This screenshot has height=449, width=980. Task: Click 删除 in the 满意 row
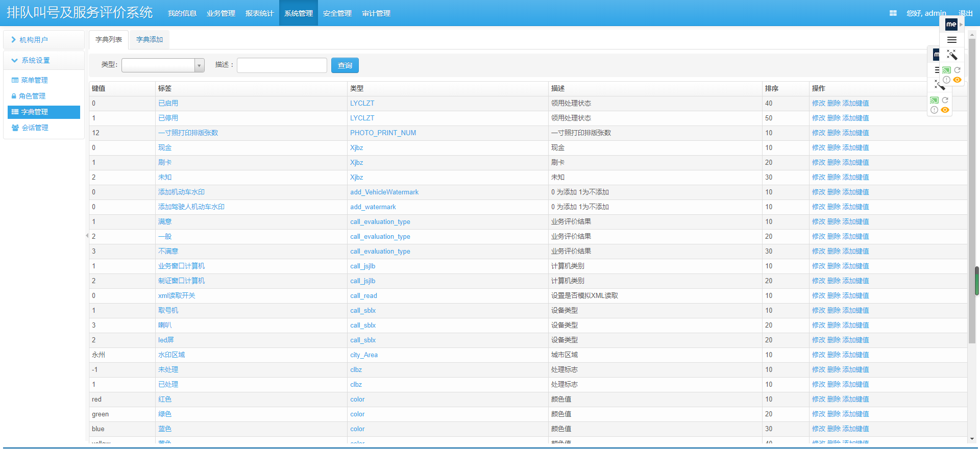[x=834, y=221]
